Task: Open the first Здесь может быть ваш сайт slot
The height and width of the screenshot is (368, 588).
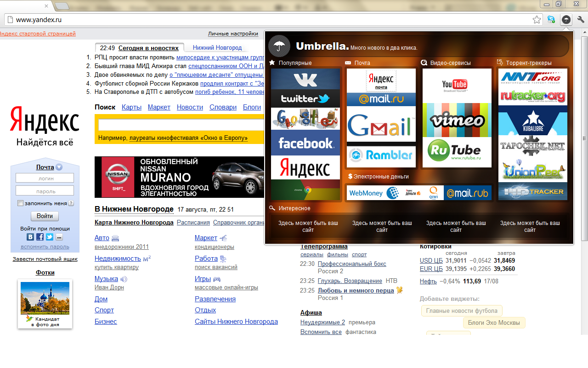Action: 308,226
